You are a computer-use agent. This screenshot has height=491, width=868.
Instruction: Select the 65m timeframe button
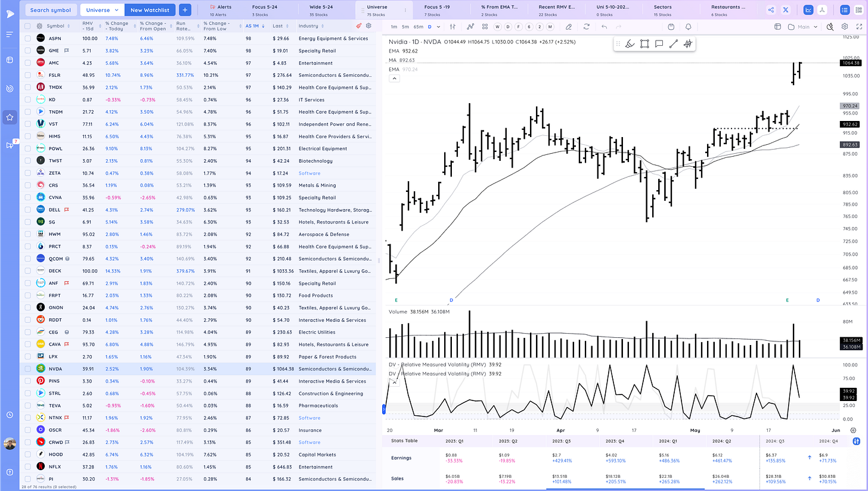click(418, 27)
